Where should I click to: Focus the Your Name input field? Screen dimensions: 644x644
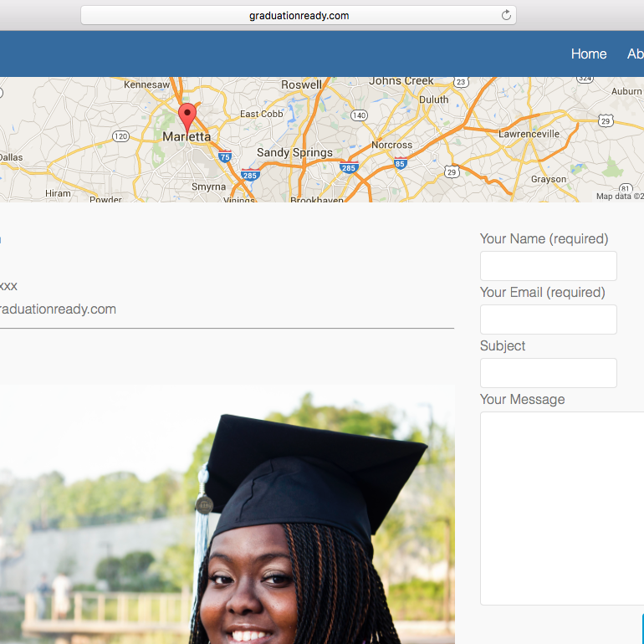pyautogui.click(x=548, y=266)
